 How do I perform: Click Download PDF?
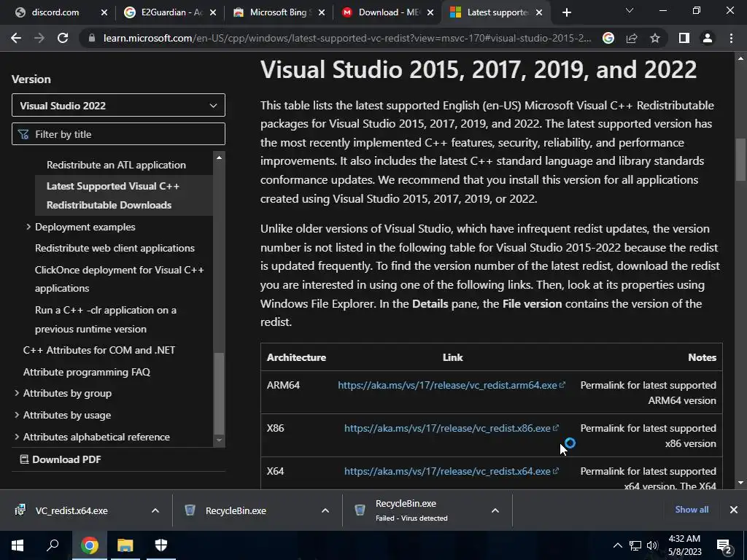tap(61, 459)
